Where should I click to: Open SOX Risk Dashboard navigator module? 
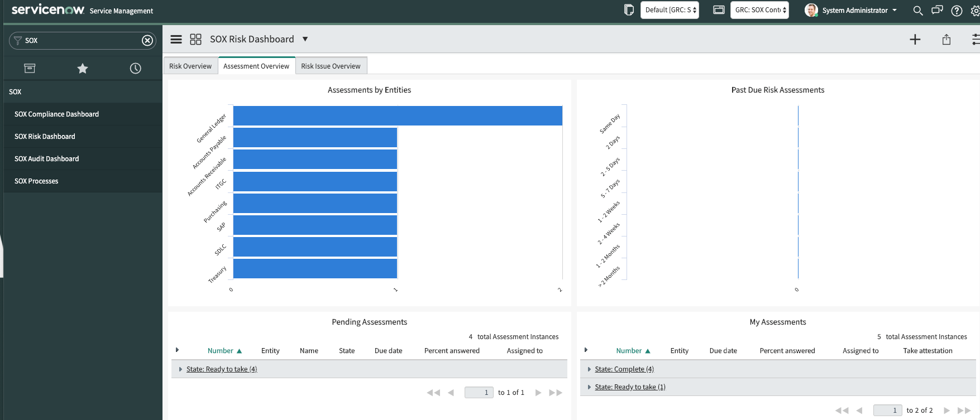pyautogui.click(x=83, y=137)
